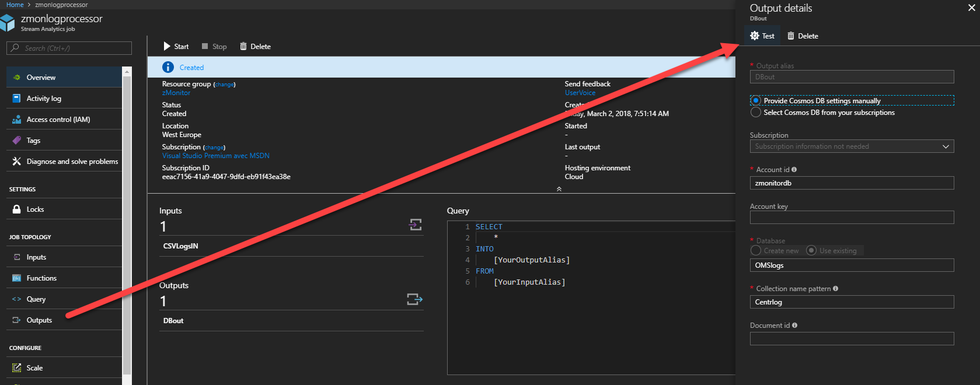Click the sidebar scrollbar up arrow

127,71
